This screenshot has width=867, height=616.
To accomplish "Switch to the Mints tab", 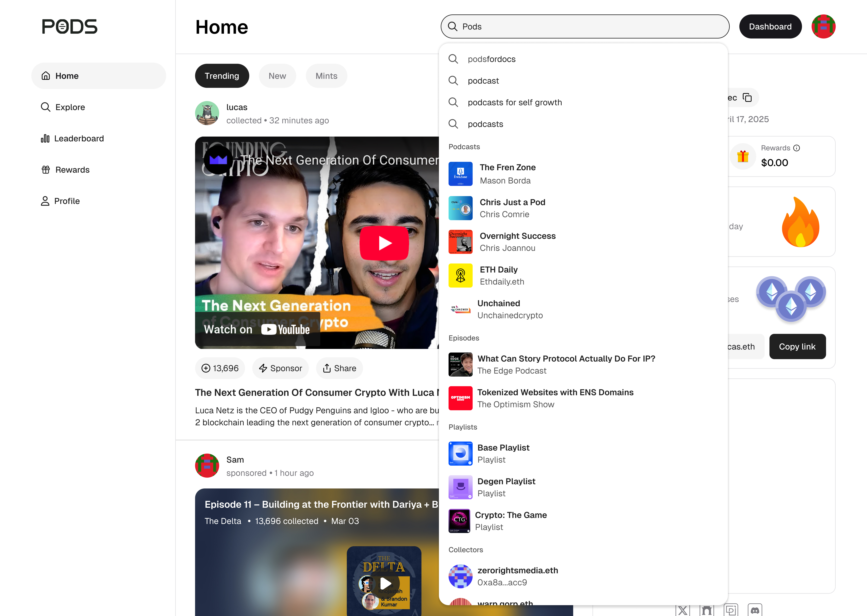I will [326, 76].
